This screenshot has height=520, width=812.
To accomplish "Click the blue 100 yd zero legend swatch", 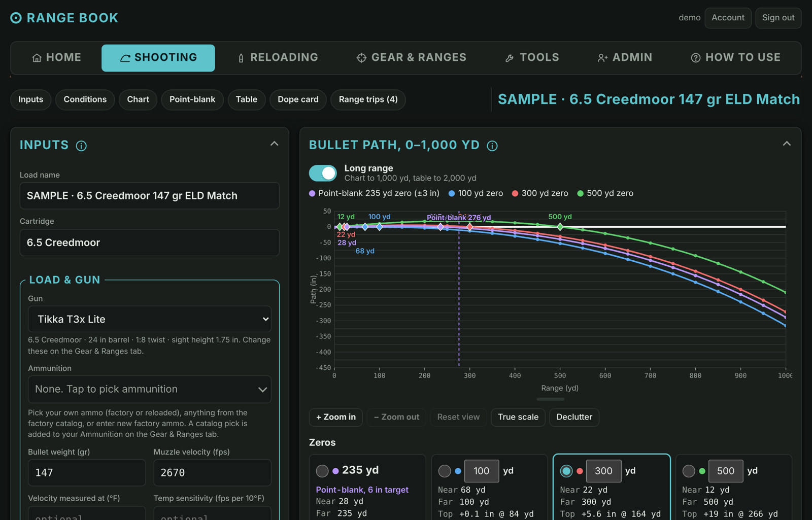I will [x=452, y=193].
